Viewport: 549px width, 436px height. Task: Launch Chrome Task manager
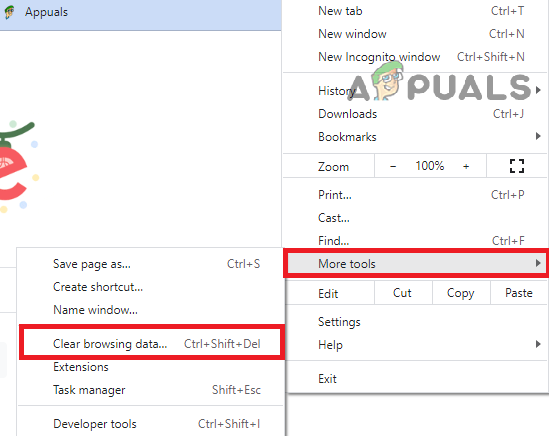tap(151, 390)
